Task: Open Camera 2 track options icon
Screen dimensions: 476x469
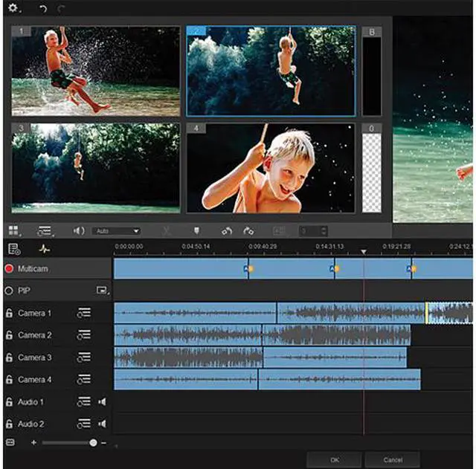Action: 84,335
